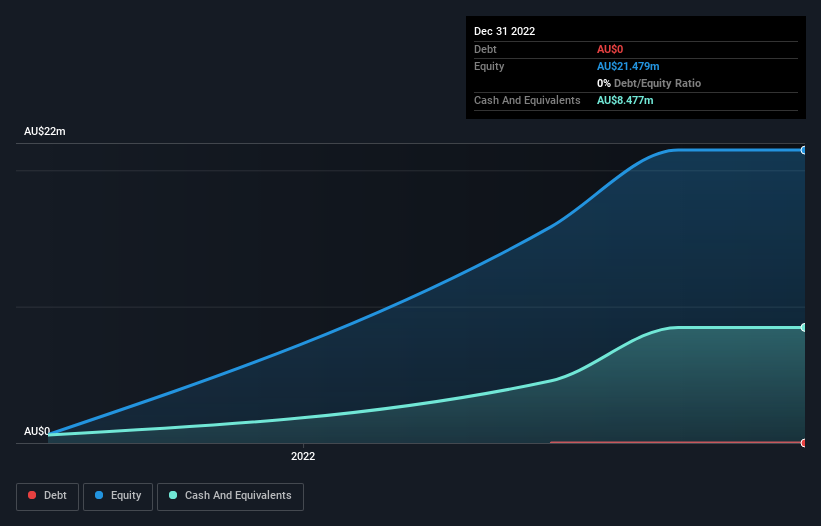Toggle Cash And Equivalents legend button

coord(230,496)
